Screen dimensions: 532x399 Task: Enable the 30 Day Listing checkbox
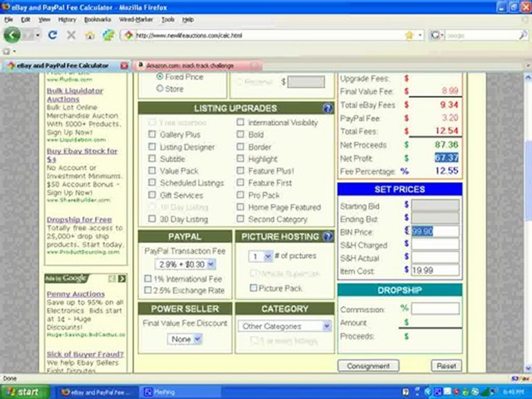[152, 219]
